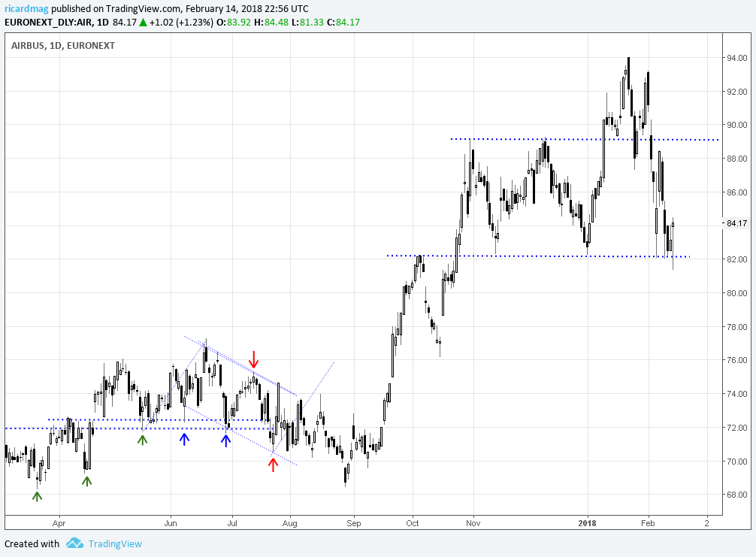Click the 76.00 price axis label

coord(736,360)
